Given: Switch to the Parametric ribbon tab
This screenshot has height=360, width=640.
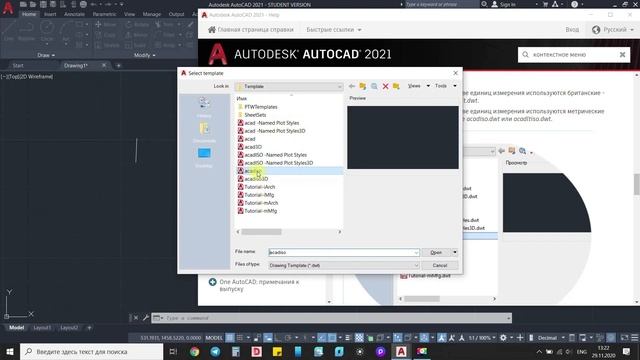Looking at the screenshot, I should tap(104, 14).
